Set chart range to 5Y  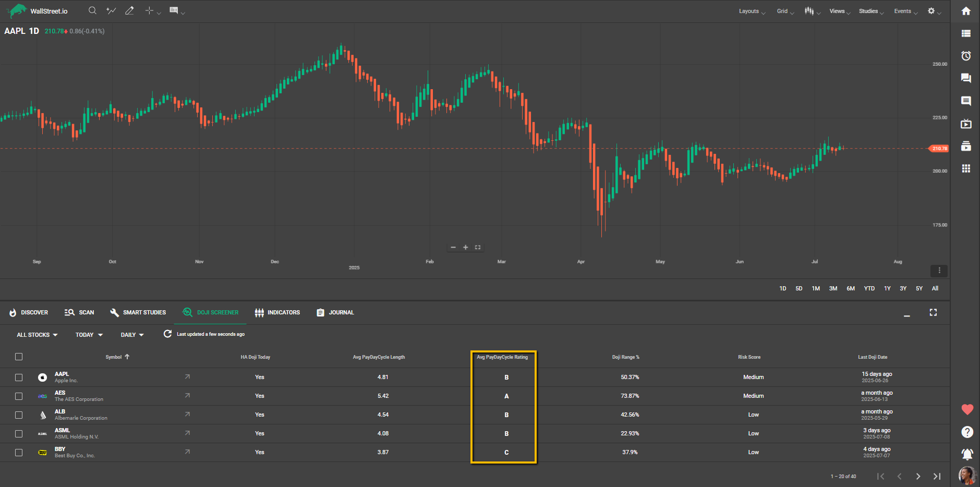tap(919, 288)
